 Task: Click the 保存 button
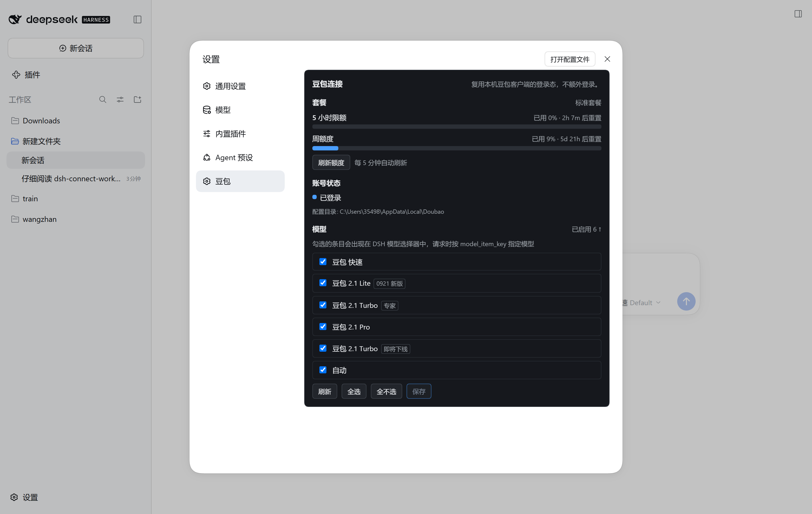click(418, 391)
